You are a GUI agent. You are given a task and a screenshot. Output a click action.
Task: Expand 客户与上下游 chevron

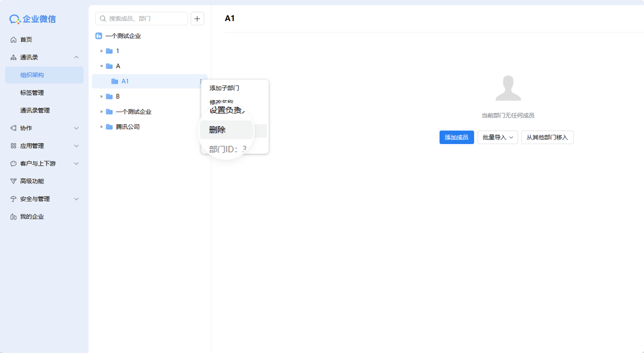point(76,164)
